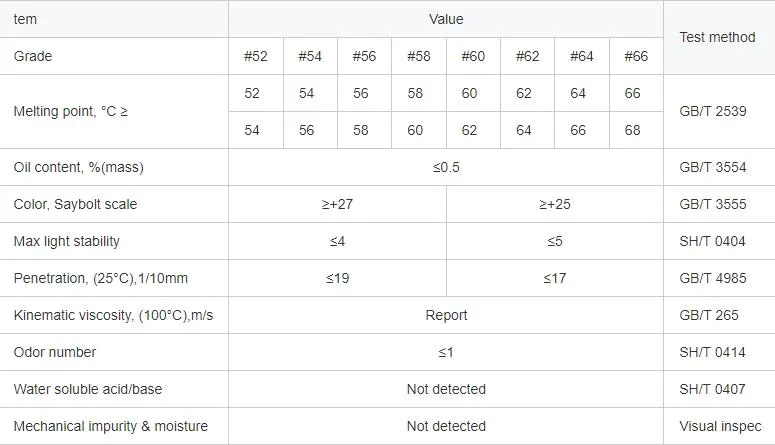
Task: Select the "Melting point, °C ≥" row label
Action: point(71,112)
